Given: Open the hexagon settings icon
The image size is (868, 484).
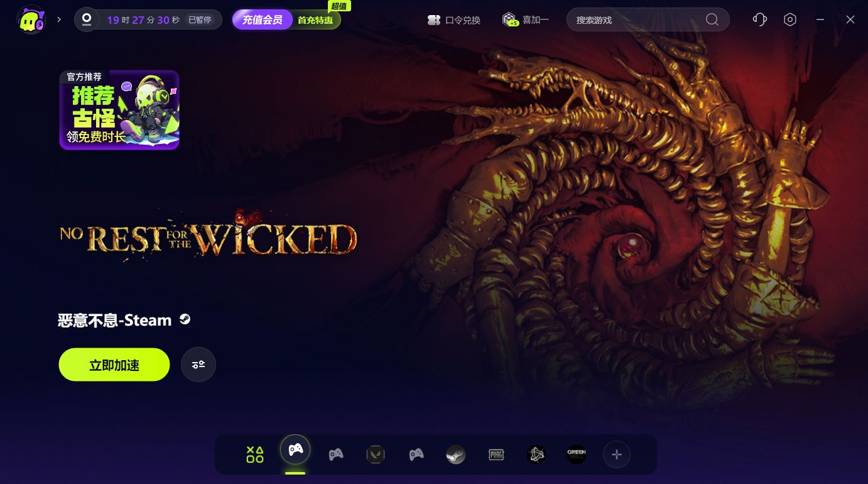Looking at the screenshot, I should tap(790, 19).
